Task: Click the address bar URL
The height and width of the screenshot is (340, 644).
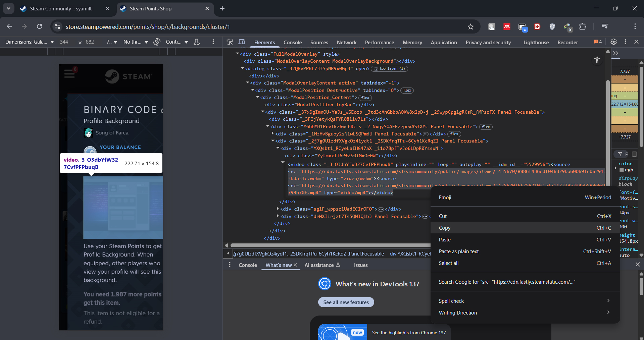Action: [148, 26]
